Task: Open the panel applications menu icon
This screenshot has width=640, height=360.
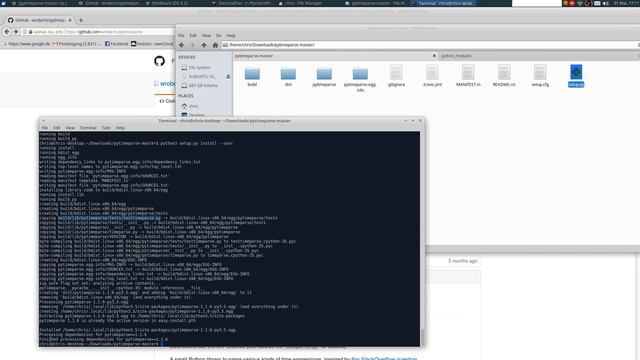Action: (x=3, y=3)
